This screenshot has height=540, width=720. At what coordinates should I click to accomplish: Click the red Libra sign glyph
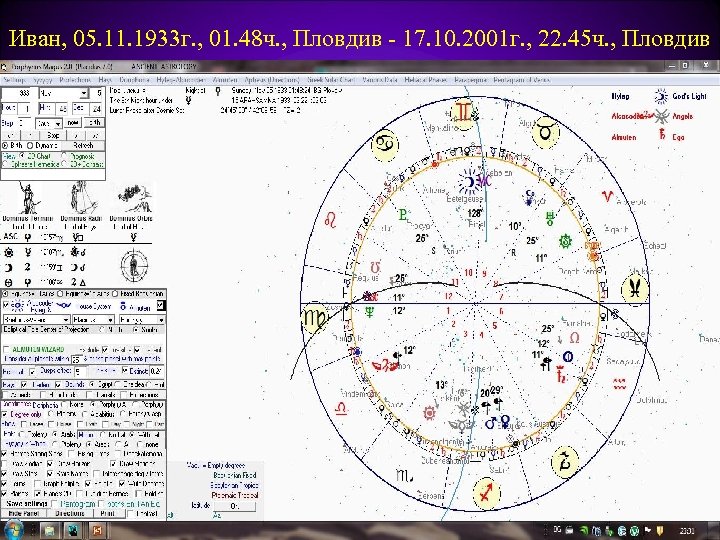coord(341,408)
